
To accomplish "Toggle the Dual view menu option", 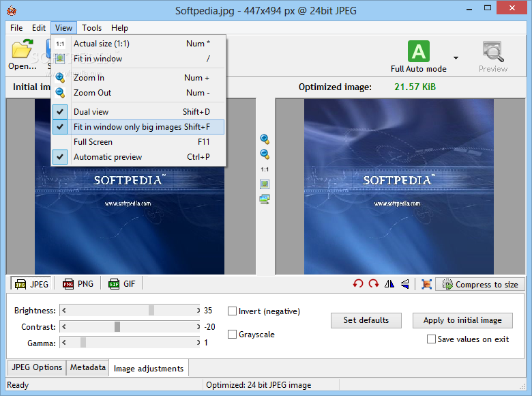I will click(x=138, y=112).
